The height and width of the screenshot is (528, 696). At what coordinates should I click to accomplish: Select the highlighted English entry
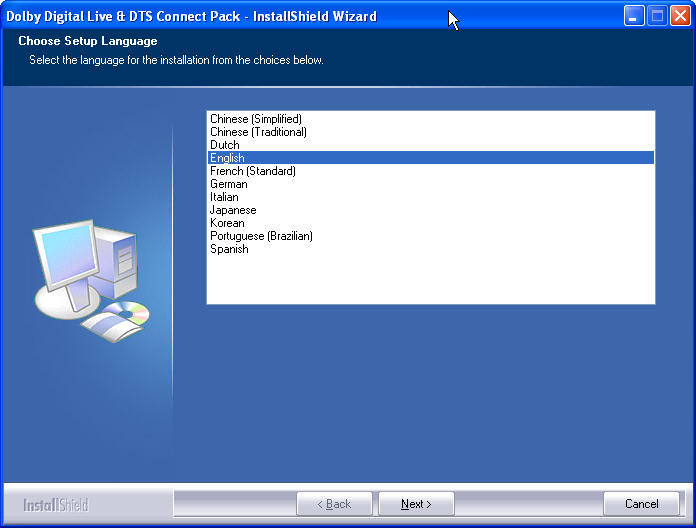click(431, 158)
